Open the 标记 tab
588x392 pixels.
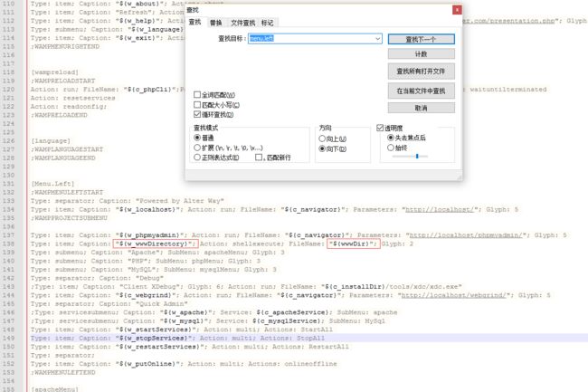268,23
